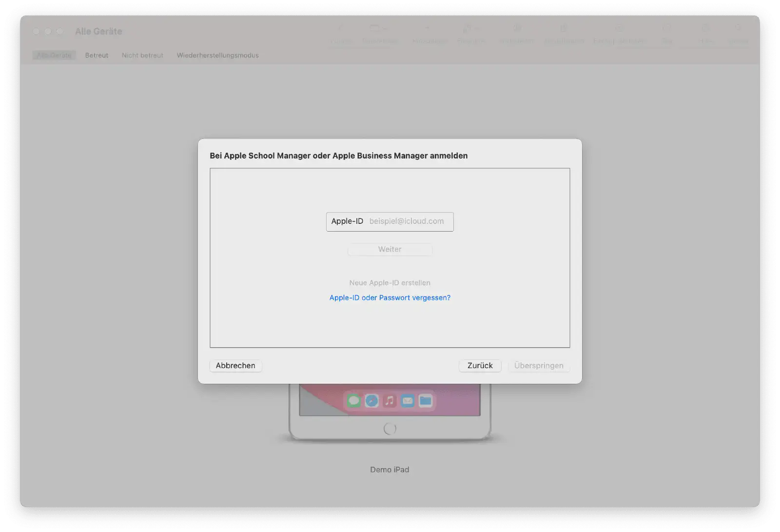Click the Weiter button under the Apple-ID field
The image size is (780, 532).
(390, 249)
